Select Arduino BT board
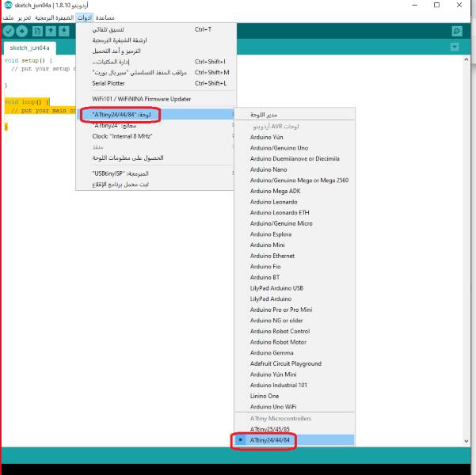The height and width of the screenshot is (475, 476). [295, 277]
